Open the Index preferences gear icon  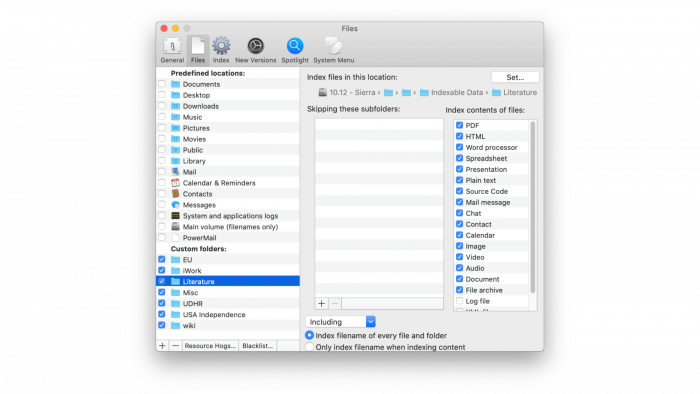click(x=221, y=46)
